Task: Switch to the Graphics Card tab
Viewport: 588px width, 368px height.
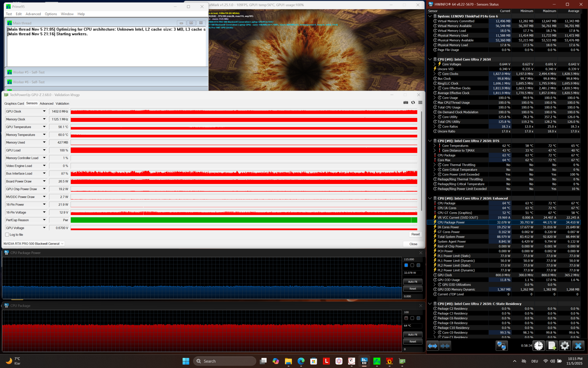Action: click(x=14, y=104)
